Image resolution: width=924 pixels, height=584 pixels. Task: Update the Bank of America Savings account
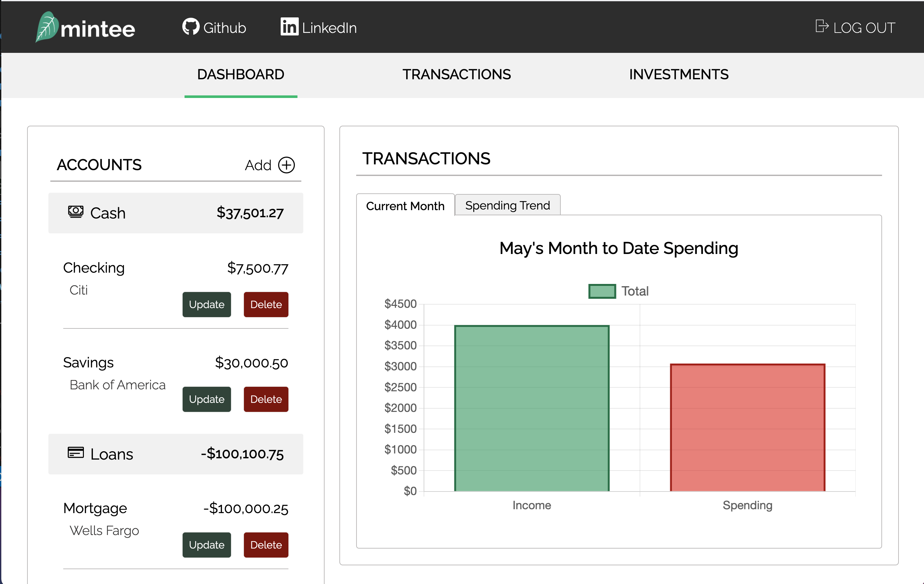(206, 399)
